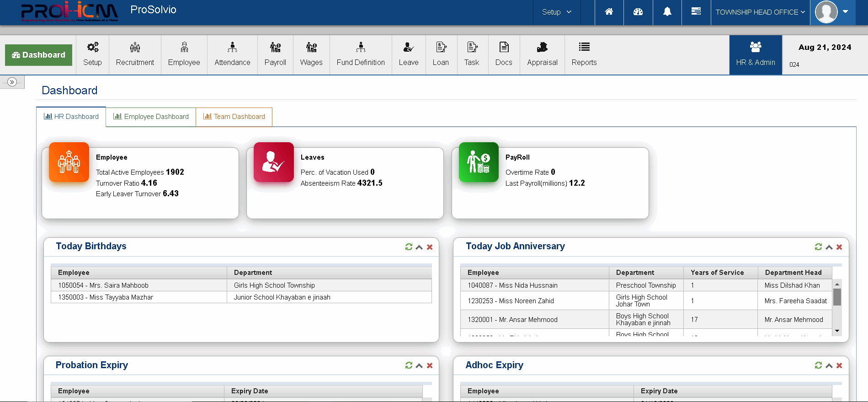Click the green Dashboard button

point(39,55)
